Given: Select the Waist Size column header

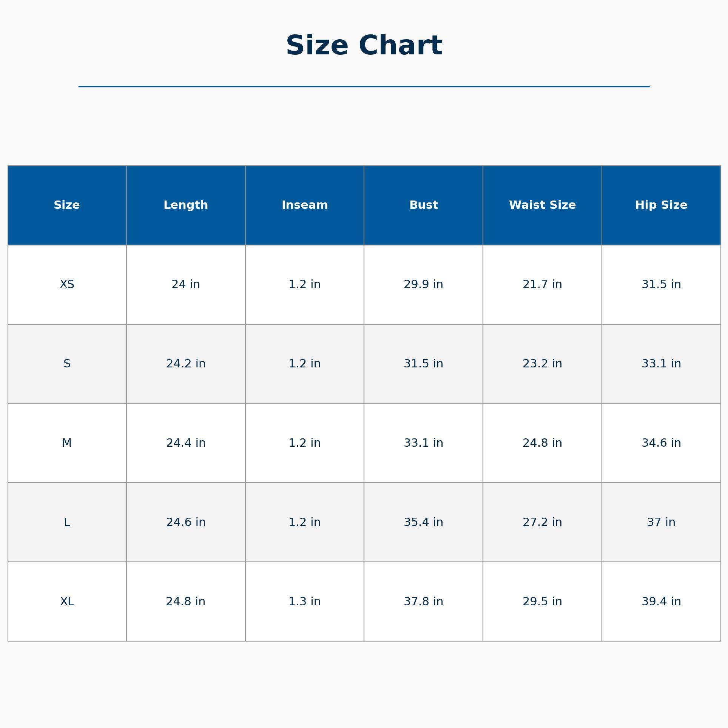Looking at the screenshot, I should click(x=542, y=205).
